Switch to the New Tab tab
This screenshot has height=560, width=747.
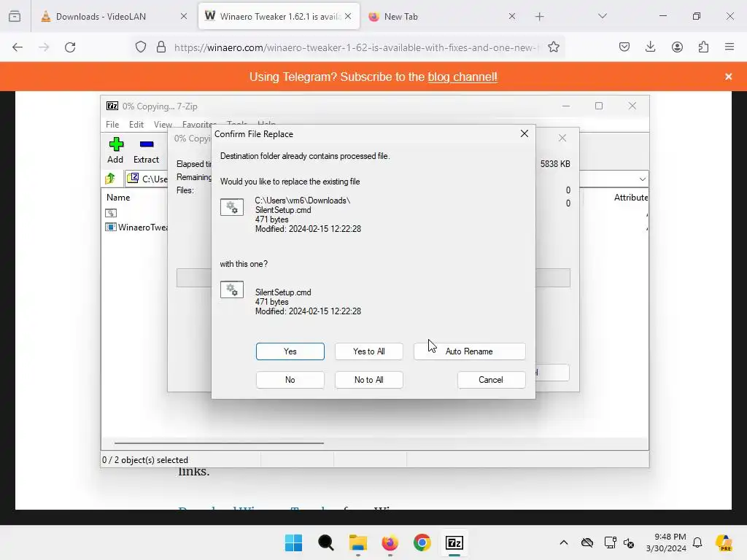441,17
